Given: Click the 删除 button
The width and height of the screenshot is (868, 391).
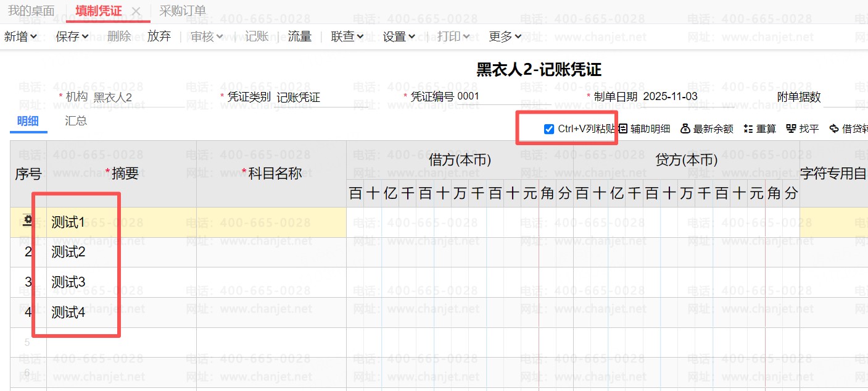Looking at the screenshot, I should click(x=119, y=36).
